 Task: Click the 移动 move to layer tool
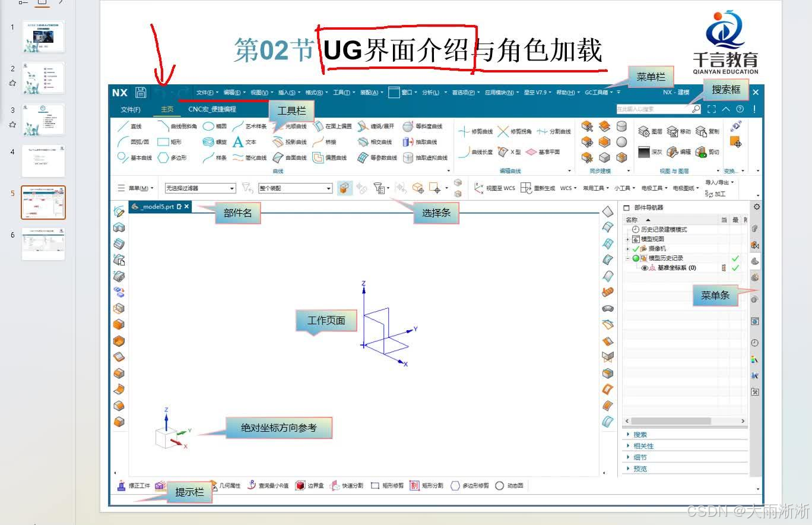[x=679, y=131]
